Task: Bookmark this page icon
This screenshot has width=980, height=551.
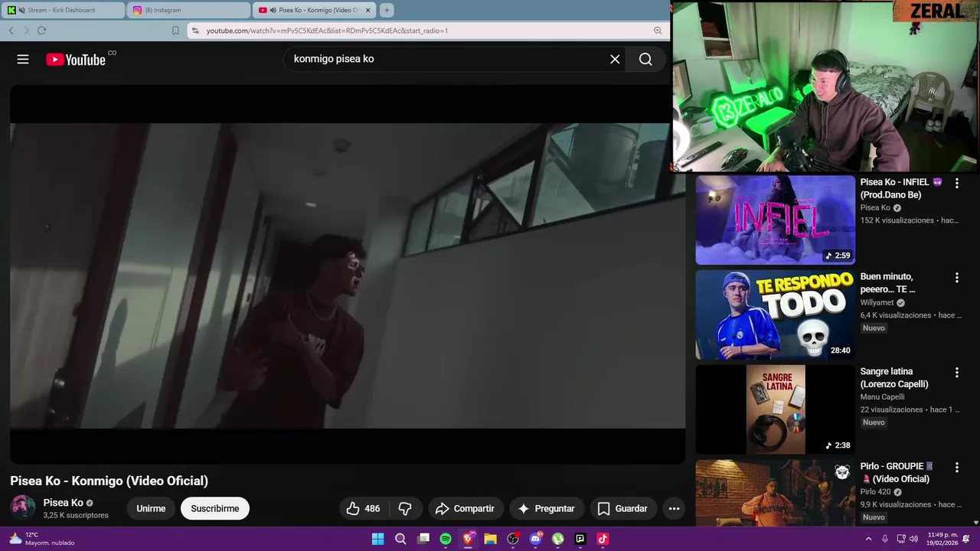Action: click(x=175, y=31)
